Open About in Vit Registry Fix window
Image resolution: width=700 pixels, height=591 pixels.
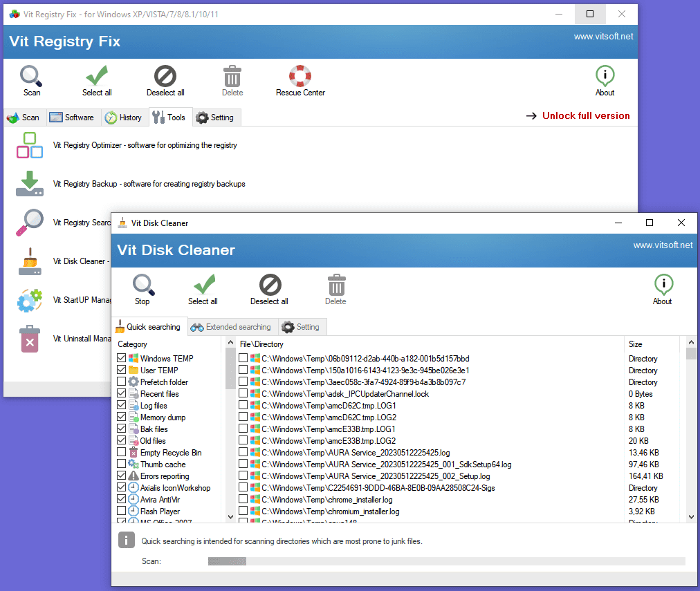point(605,76)
